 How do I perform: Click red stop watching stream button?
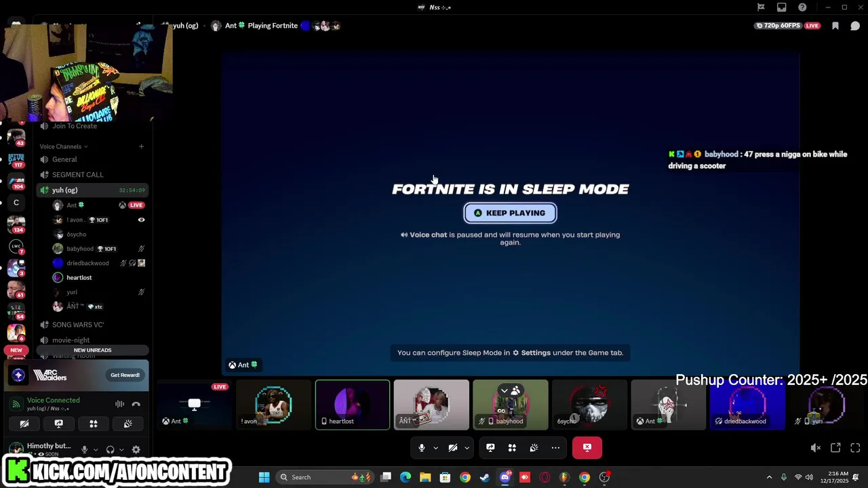[x=587, y=447]
